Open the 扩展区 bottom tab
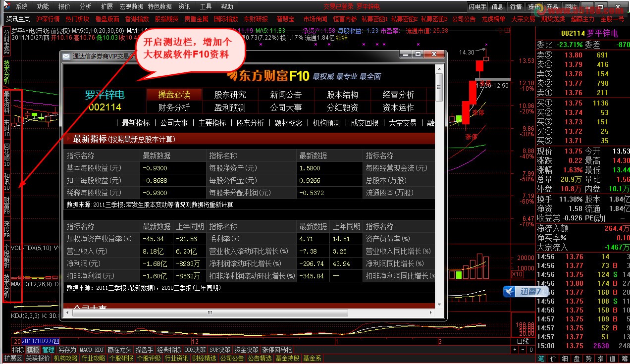 coord(13,359)
